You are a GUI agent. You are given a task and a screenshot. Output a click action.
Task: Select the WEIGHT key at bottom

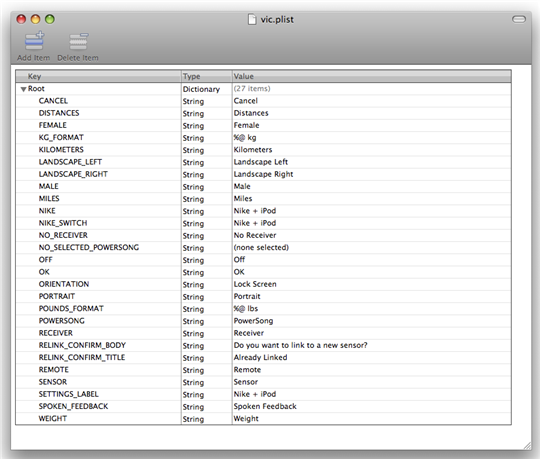[53, 418]
